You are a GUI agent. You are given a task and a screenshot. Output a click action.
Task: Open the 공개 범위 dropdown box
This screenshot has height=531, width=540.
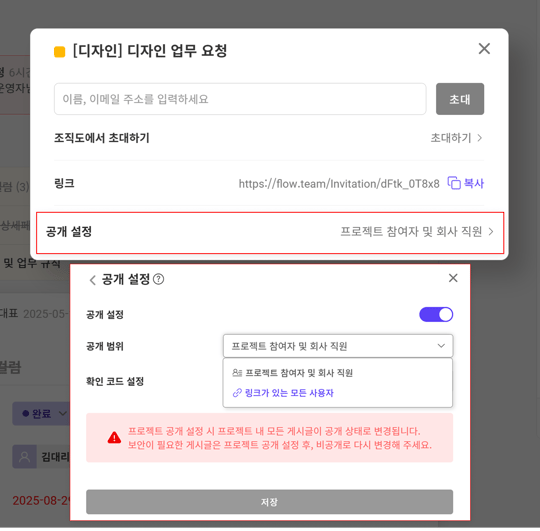point(338,346)
